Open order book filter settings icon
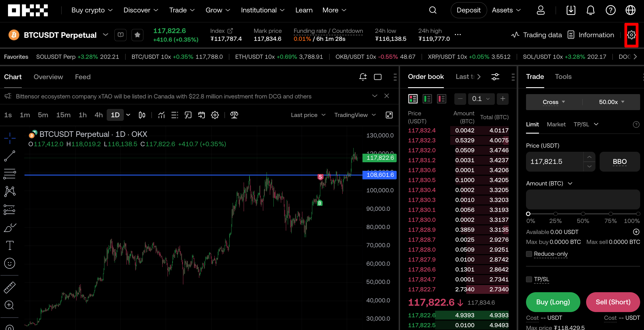This screenshot has width=644, height=330. click(x=495, y=77)
